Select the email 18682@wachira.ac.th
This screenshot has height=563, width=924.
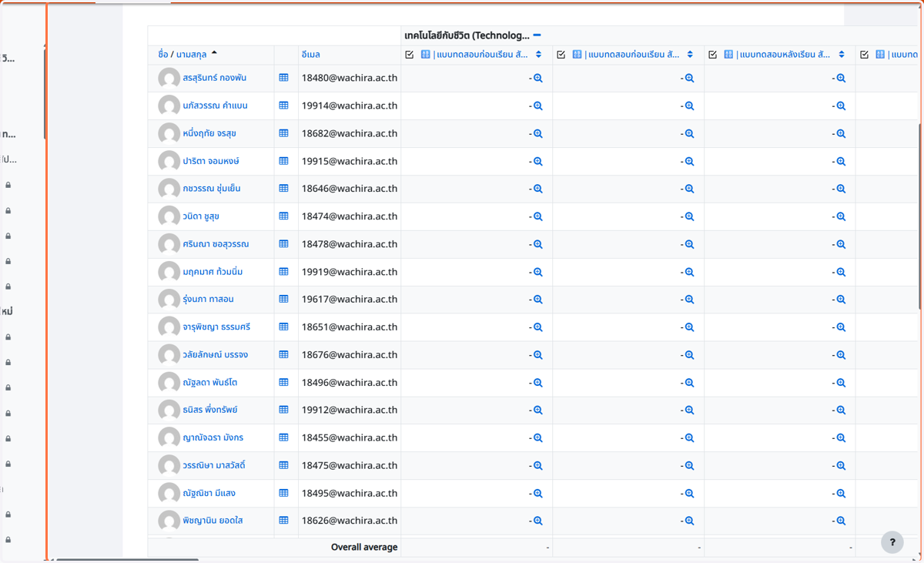tap(350, 134)
